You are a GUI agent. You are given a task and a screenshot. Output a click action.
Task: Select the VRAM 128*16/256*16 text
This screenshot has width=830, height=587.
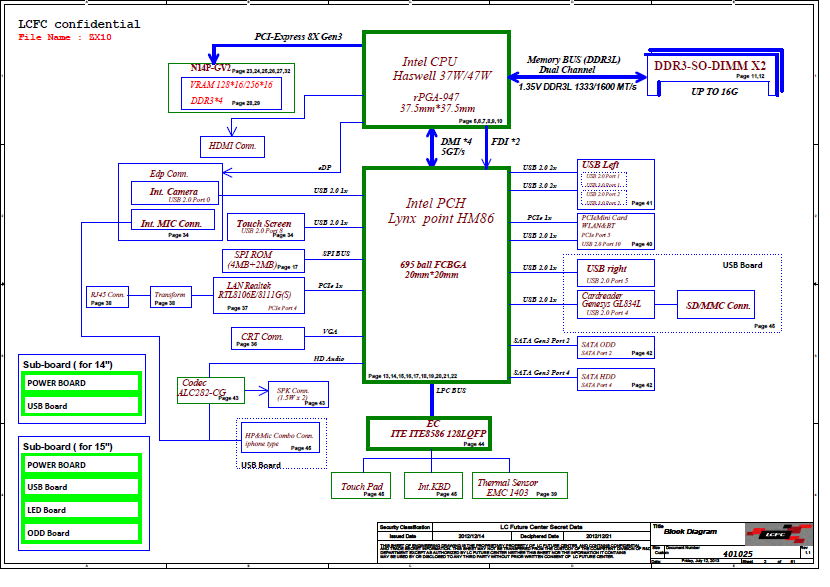(231, 85)
